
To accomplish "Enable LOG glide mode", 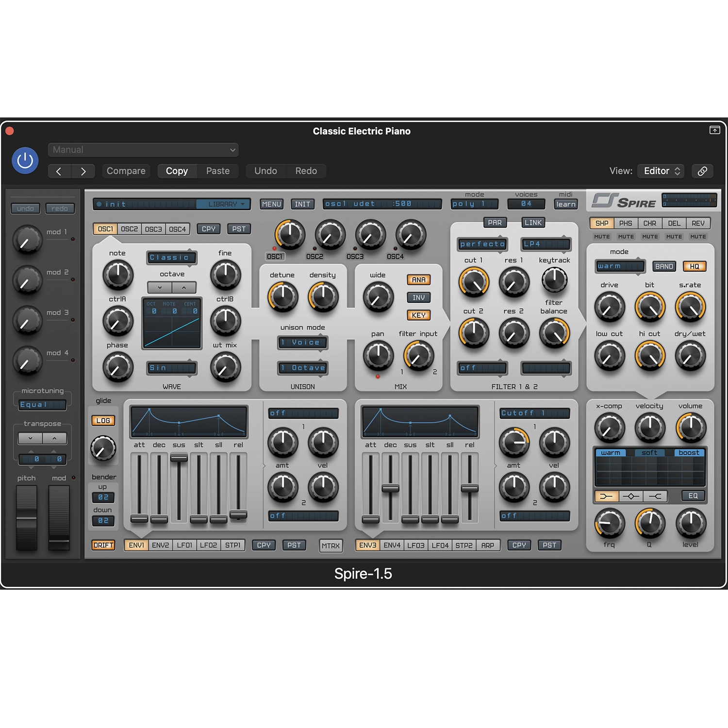I will (103, 420).
